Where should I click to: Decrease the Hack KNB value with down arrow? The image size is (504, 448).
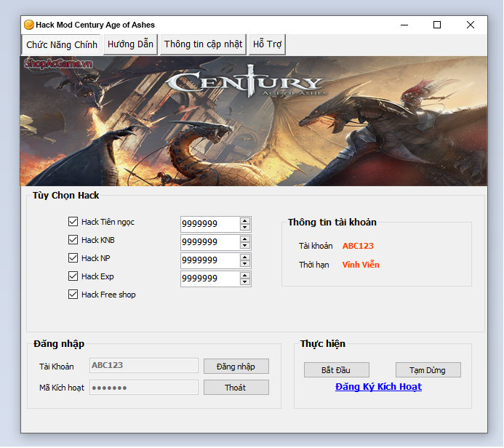tap(245, 246)
